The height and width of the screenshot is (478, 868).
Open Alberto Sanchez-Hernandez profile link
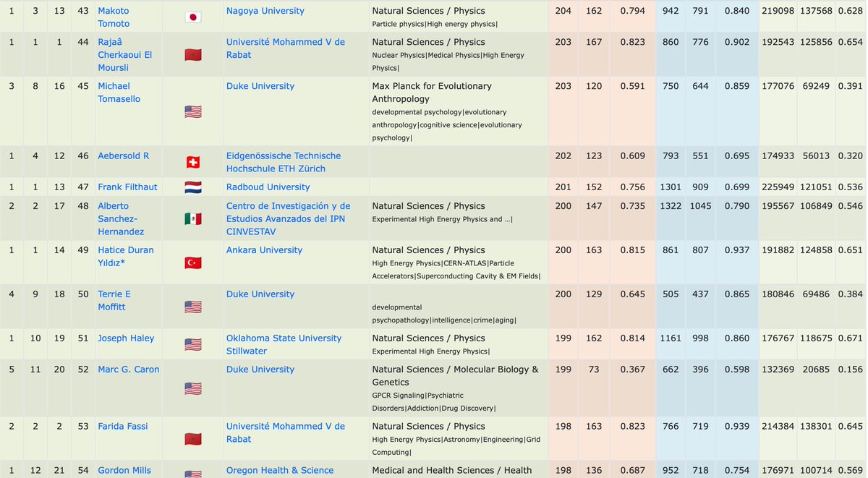point(121,218)
